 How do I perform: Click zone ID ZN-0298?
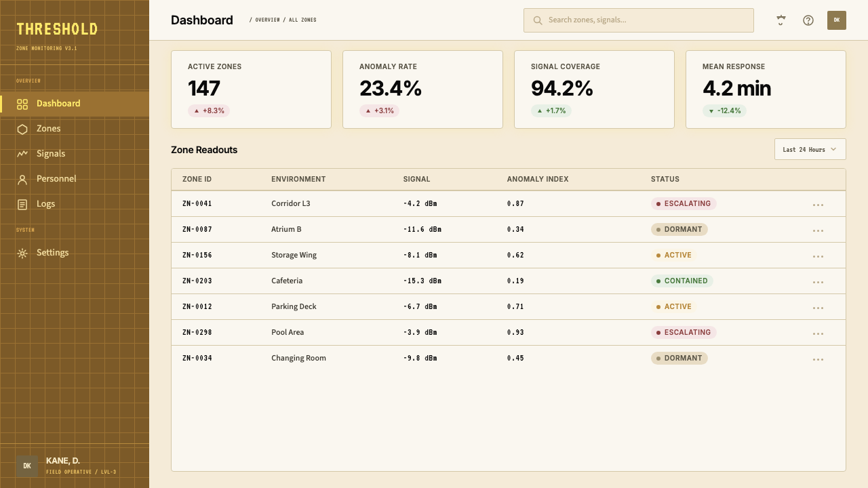coord(197,333)
